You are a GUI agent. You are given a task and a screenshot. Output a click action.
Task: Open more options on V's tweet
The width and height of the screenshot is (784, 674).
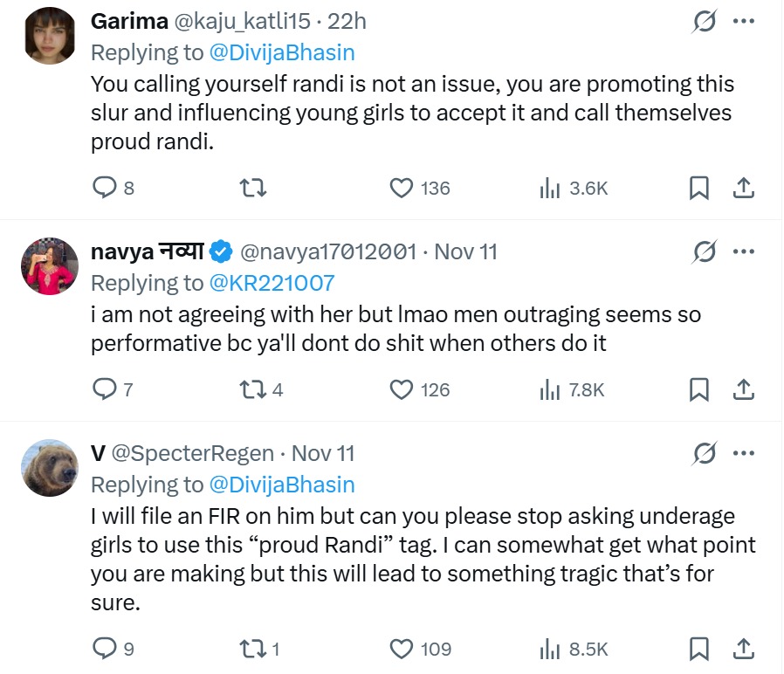coord(743,454)
